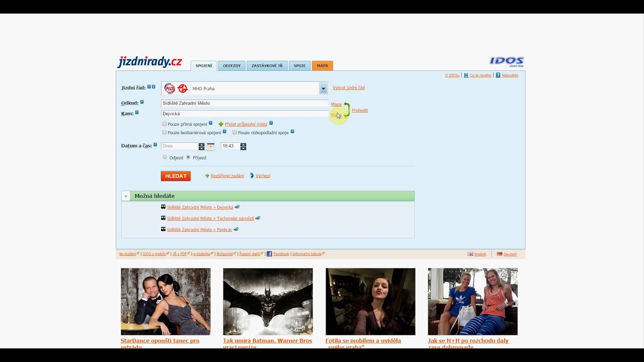Click megaphone icon after Pankrác suggestion
Screen dimensions: 644x362
(x=236, y=229)
